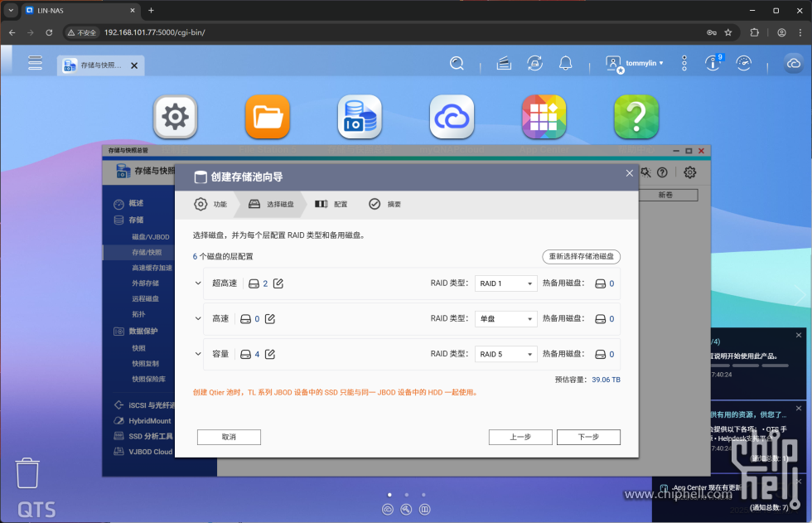Open the desktop trash can icon

(27, 472)
